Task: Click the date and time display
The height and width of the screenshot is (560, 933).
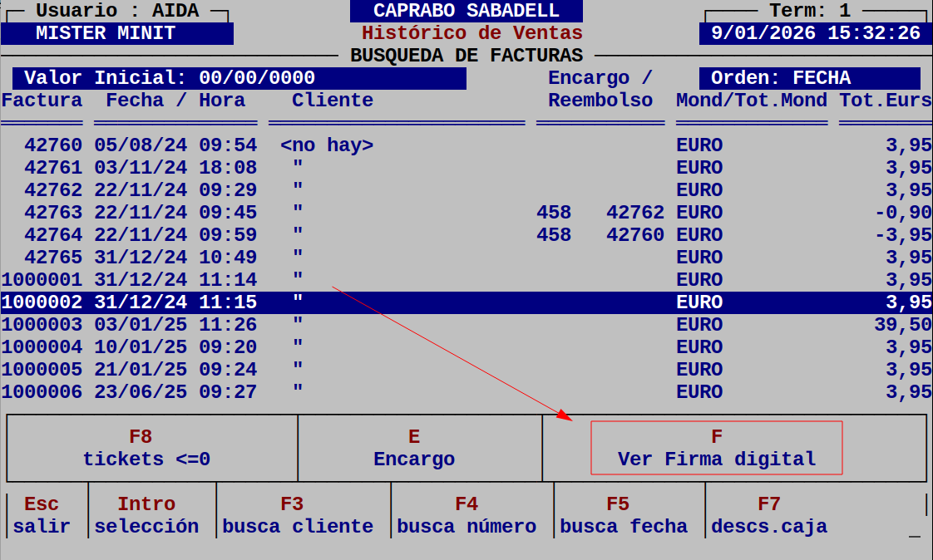Action: click(815, 33)
